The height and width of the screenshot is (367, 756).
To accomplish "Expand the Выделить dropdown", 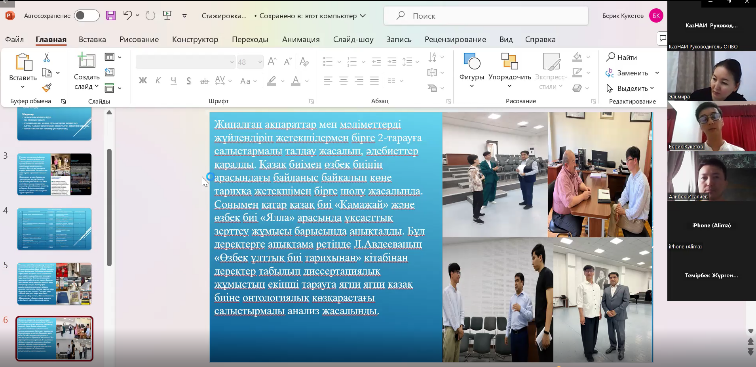I will 631,88.
